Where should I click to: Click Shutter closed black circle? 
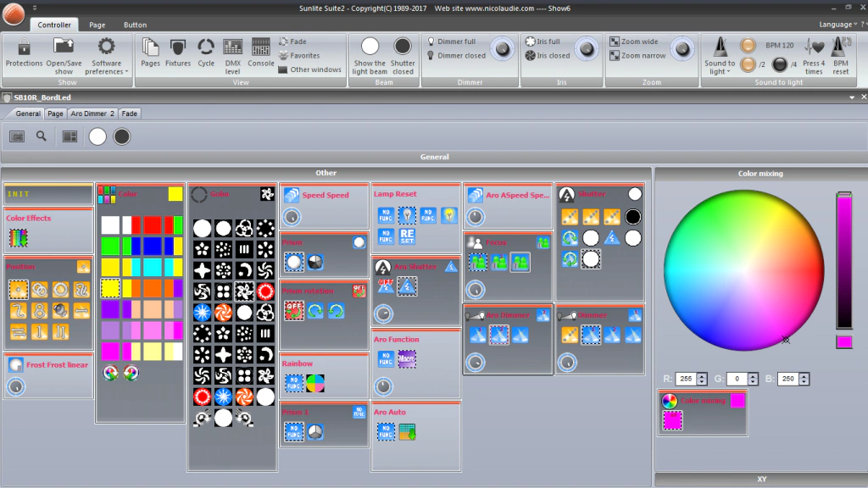point(403,47)
